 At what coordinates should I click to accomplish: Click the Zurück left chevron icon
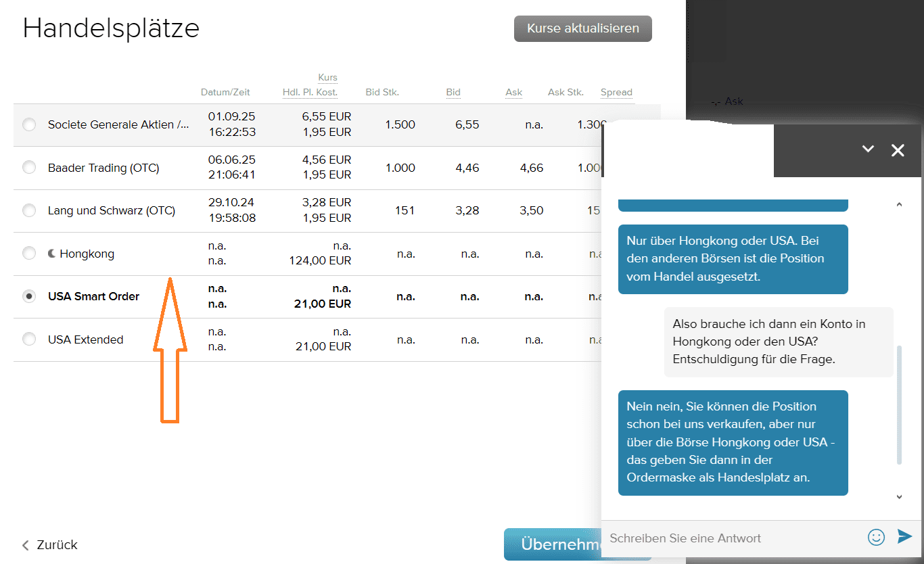click(26, 545)
